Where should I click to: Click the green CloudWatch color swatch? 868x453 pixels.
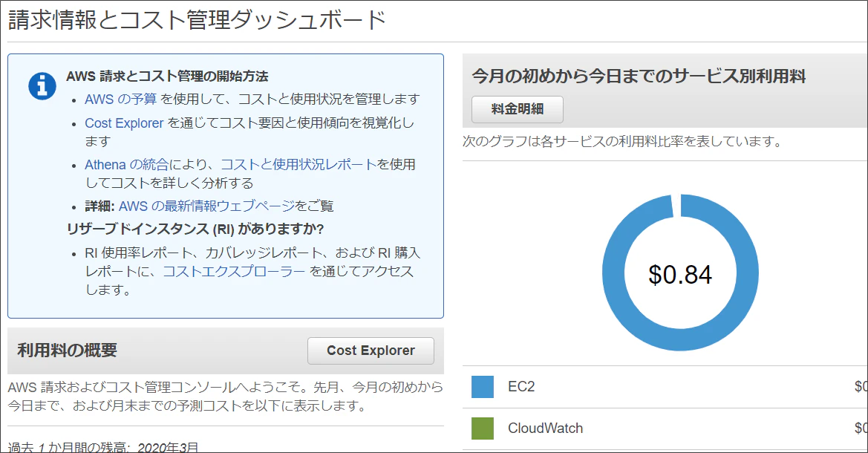[482, 428]
